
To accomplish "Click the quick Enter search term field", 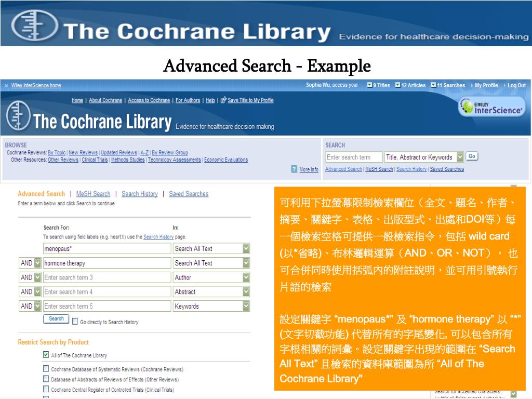I will [353, 157].
